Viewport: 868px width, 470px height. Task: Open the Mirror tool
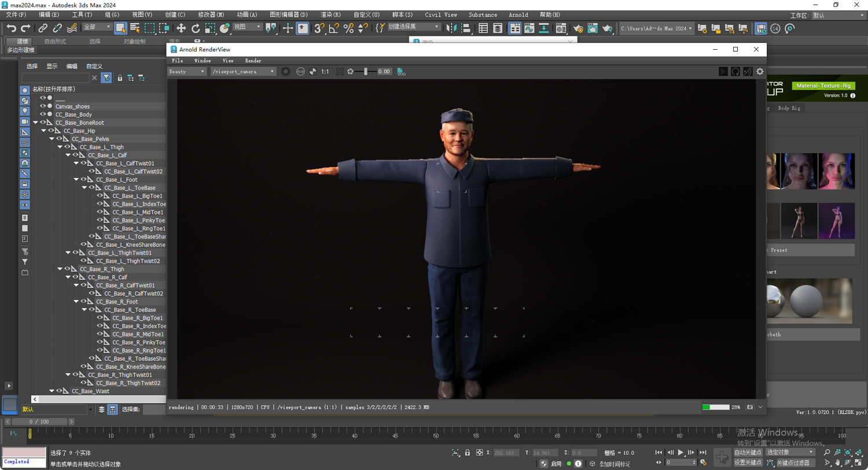[451, 28]
